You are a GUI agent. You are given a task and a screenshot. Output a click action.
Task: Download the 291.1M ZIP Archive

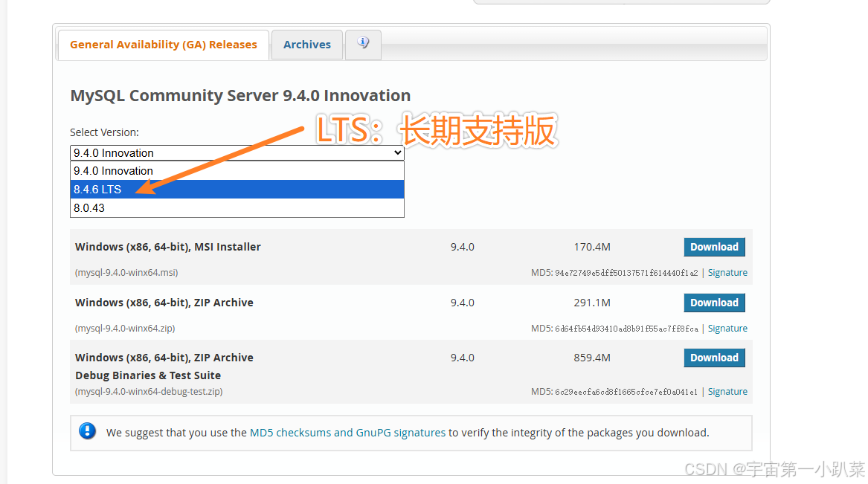coord(714,303)
